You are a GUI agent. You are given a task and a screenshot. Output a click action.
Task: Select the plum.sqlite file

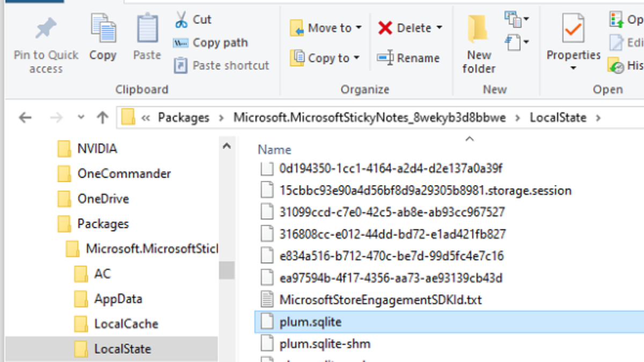click(x=310, y=322)
